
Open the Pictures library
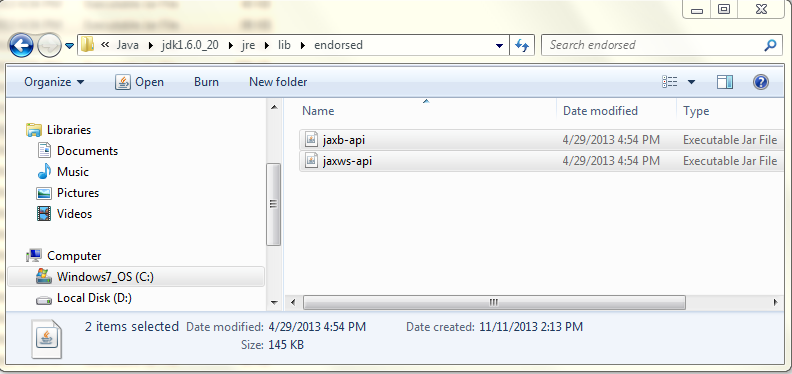coord(78,193)
